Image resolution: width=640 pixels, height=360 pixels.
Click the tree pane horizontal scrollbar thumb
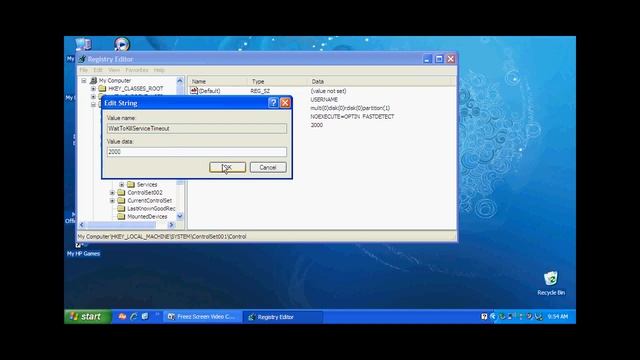[x=121, y=225]
